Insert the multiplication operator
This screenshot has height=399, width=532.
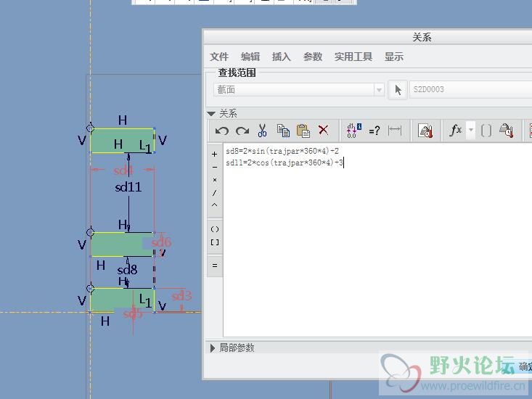pos(214,180)
